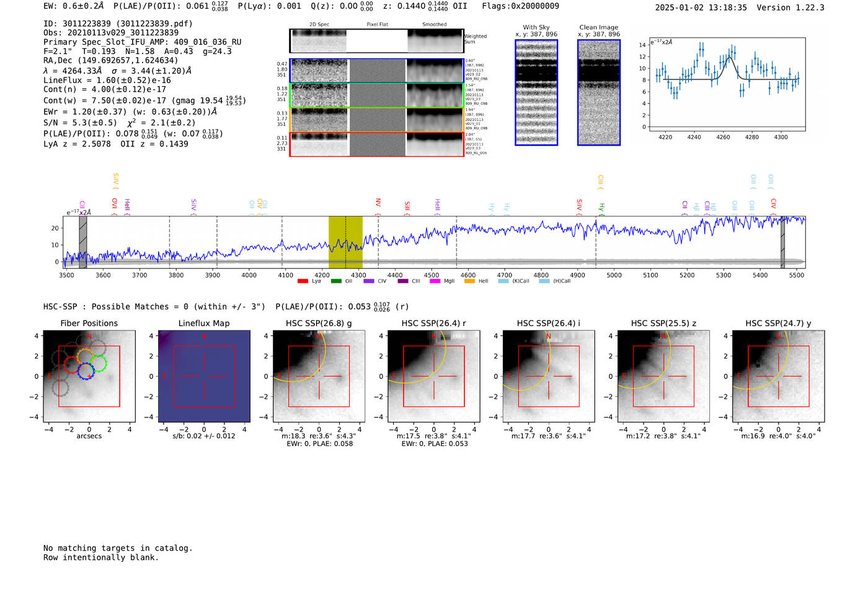Click the HSC-SSP Possible Matches = 0 heading
868x591 pixels.
coord(154,306)
